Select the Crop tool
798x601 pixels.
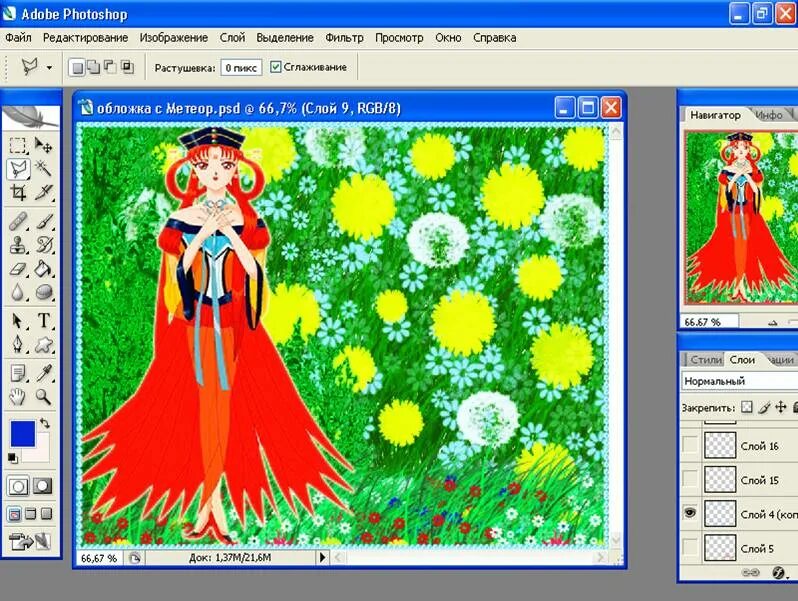click(x=18, y=192)
